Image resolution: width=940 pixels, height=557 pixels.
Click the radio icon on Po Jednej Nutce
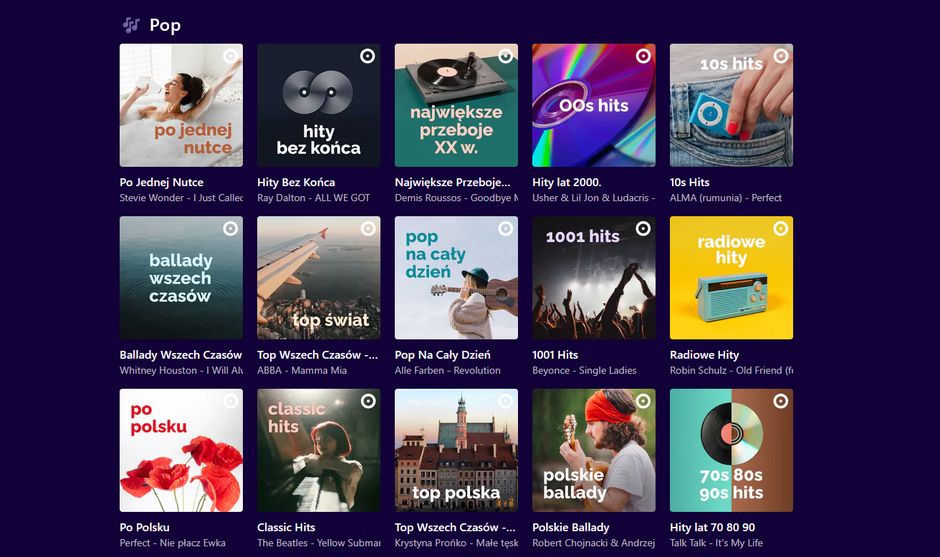(x=230, y=56)
